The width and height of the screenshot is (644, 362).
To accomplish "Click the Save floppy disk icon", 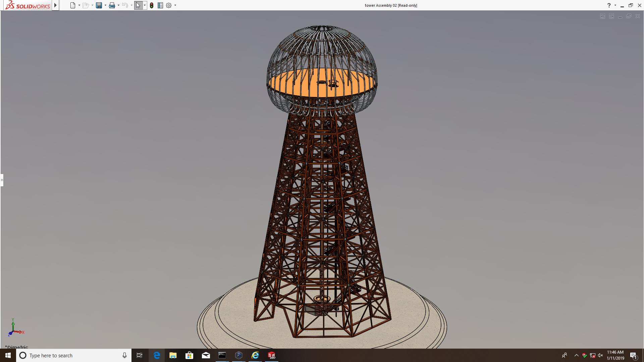I will (99, 5).
